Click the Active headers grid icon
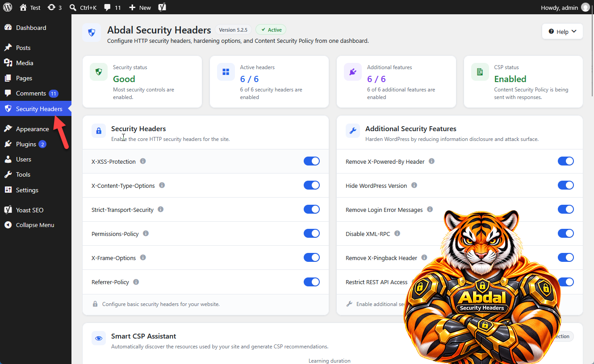Image resolution: width=594 pixels, height=364 pixels. click(226, 72)
